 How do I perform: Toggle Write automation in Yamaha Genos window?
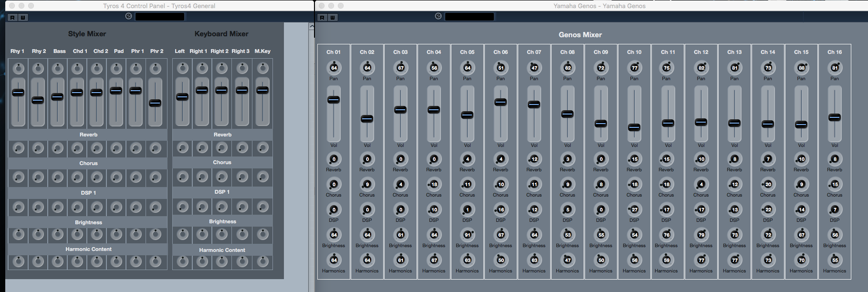pos(333,17)
